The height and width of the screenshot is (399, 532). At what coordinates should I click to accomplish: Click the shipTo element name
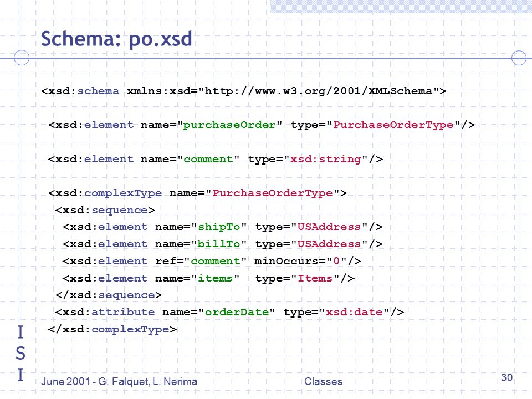(219, 227)
